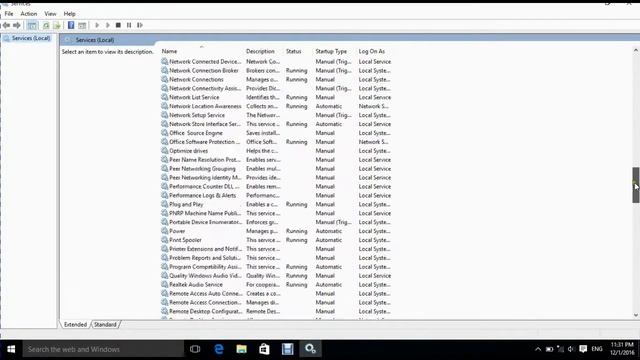
Task: Click the Stop Service square icon
Action: click(118, 25)
